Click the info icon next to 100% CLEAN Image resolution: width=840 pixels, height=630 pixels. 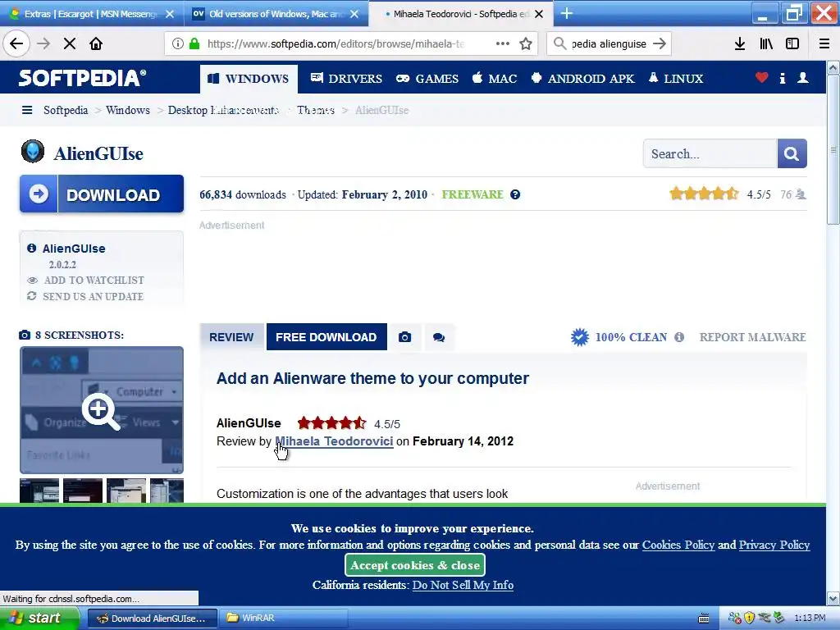pos(679,337)
